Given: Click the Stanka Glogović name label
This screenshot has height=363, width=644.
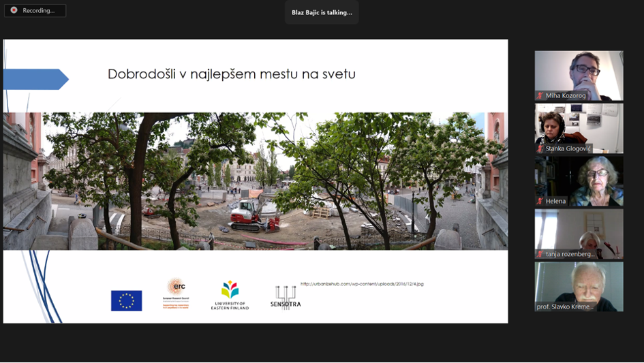Looking at the screenshot, I should (568, 148).
